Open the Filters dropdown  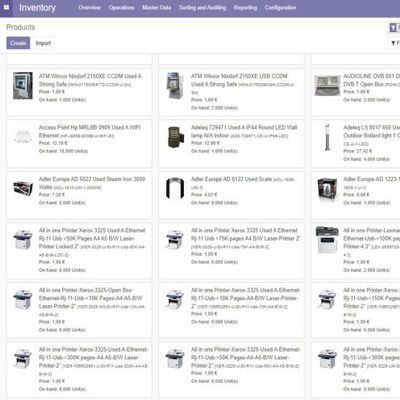click(395, 43)
